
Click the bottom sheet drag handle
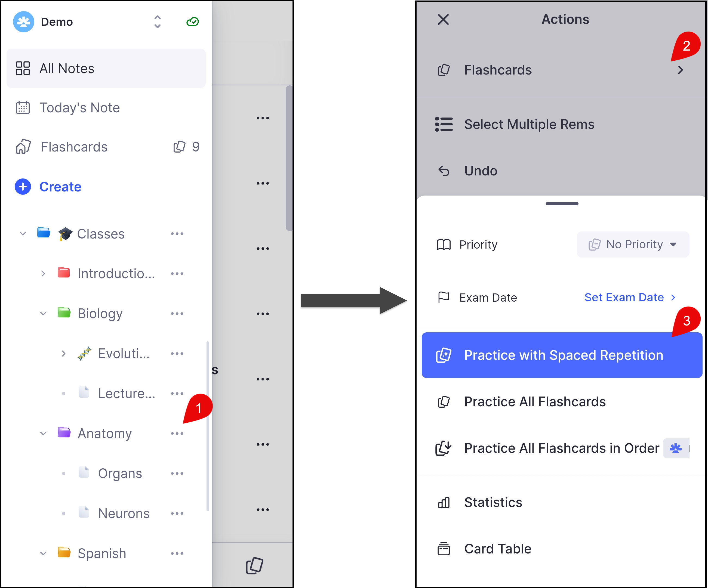[x=562, y=204]
